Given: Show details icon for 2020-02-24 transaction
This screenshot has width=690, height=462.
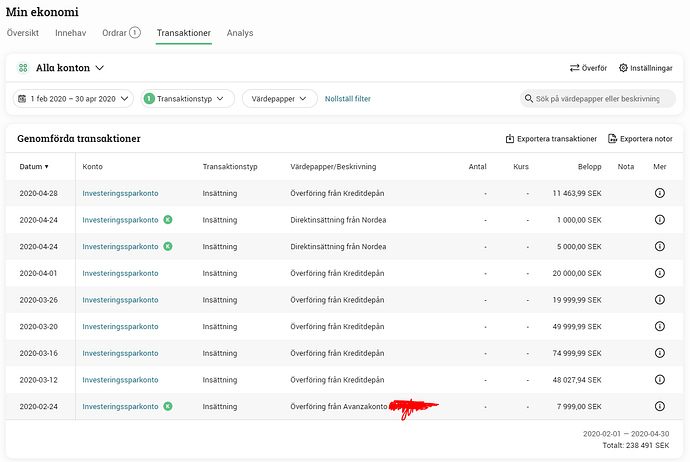Looking at the screenshot, I should [659, 407].
